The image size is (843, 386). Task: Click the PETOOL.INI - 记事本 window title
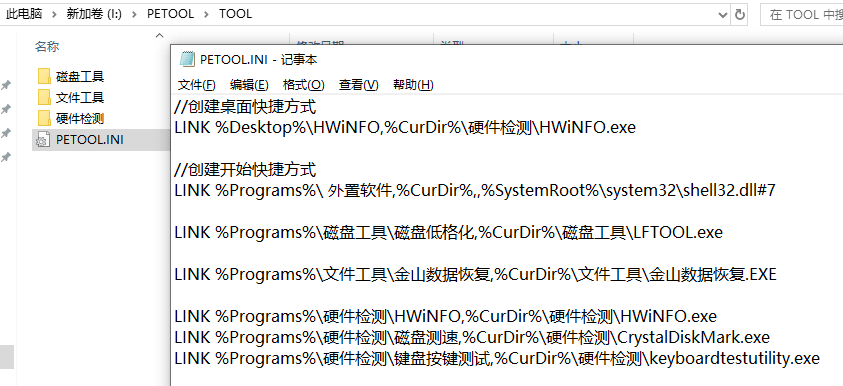pyautogui.click(x=259, y=60)
